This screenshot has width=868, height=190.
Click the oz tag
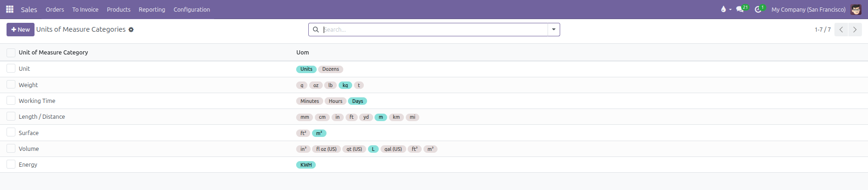[316, 85]
